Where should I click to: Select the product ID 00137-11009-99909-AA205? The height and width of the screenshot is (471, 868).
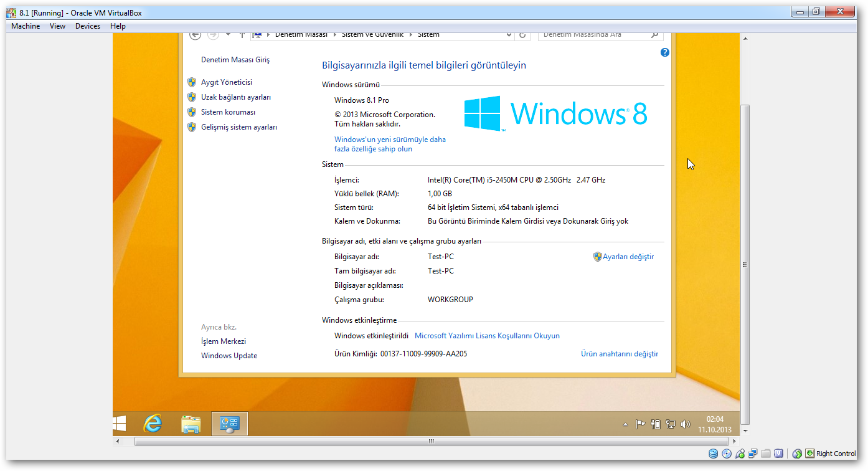point(423,354)
